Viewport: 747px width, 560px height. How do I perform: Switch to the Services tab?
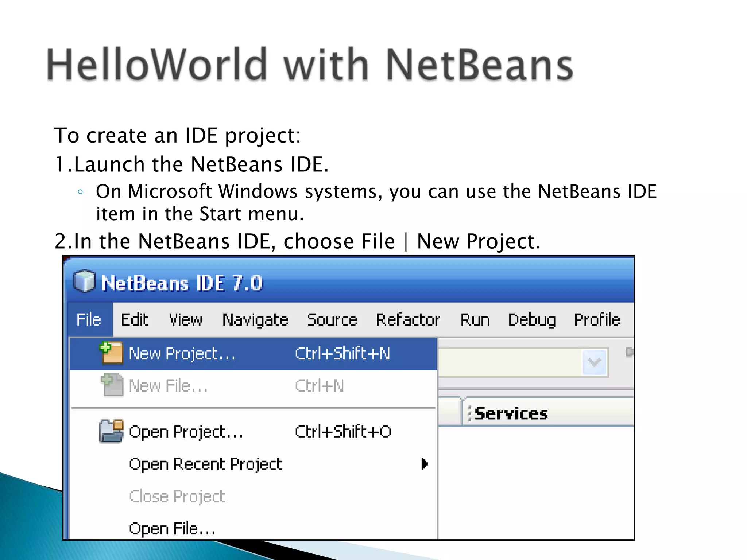pyautogui.click(x=511, y=413)
